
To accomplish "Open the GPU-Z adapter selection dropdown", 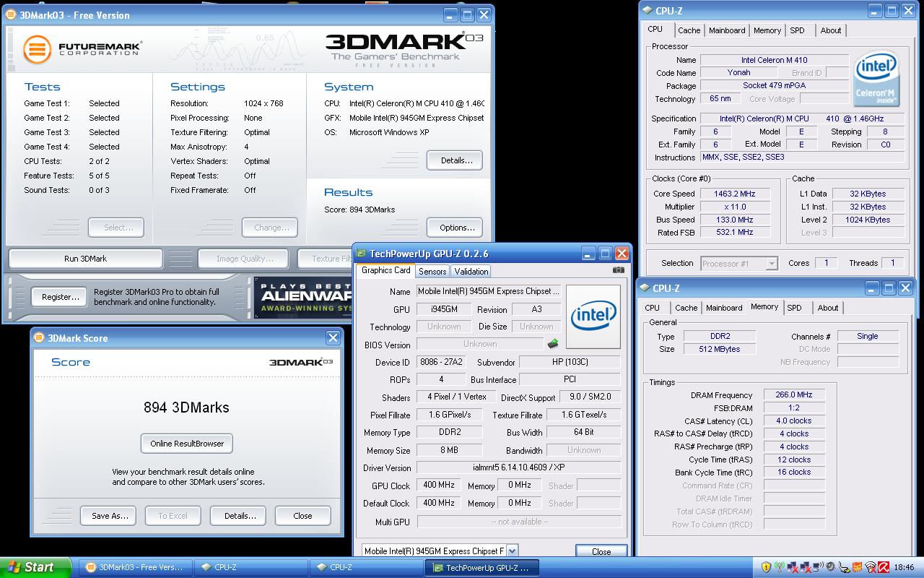I will 512,551.
